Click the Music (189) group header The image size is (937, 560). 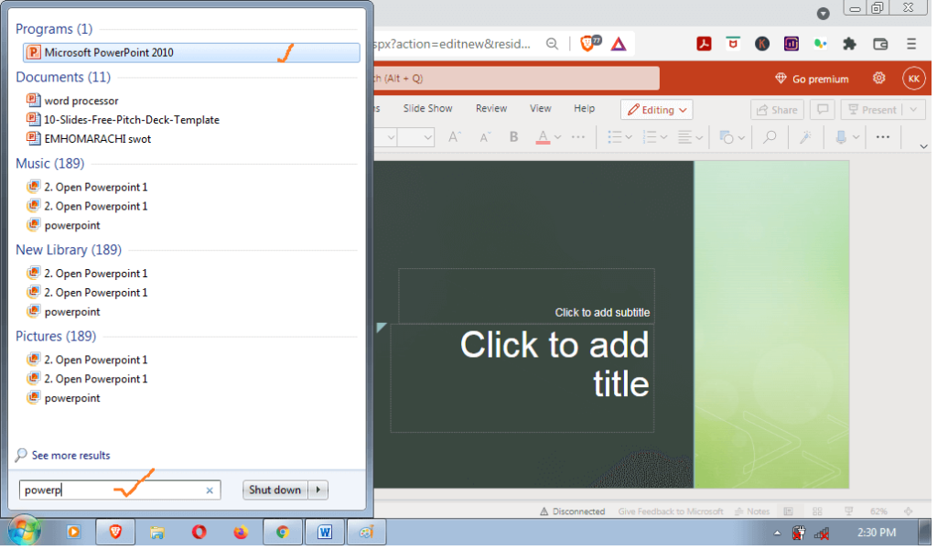pyautogui.click(x=49, y=164)
